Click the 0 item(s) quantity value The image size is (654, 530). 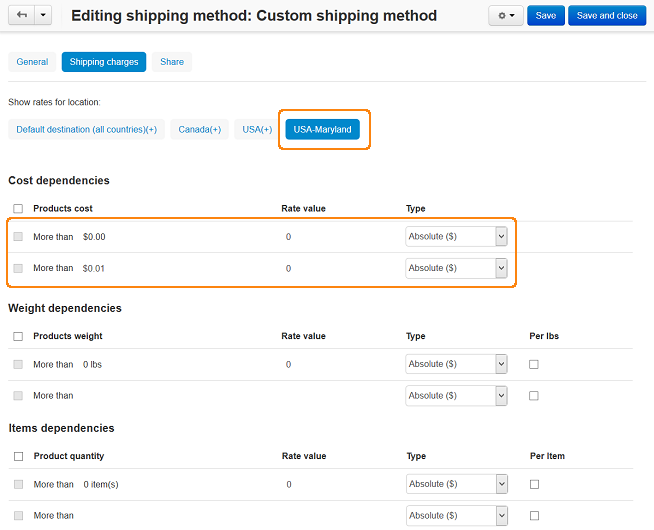point(101,485)
